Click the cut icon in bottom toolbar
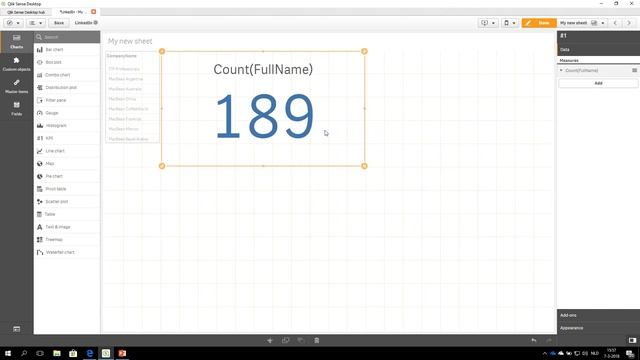This screenshot has height=360, width=640. (270, 340)
